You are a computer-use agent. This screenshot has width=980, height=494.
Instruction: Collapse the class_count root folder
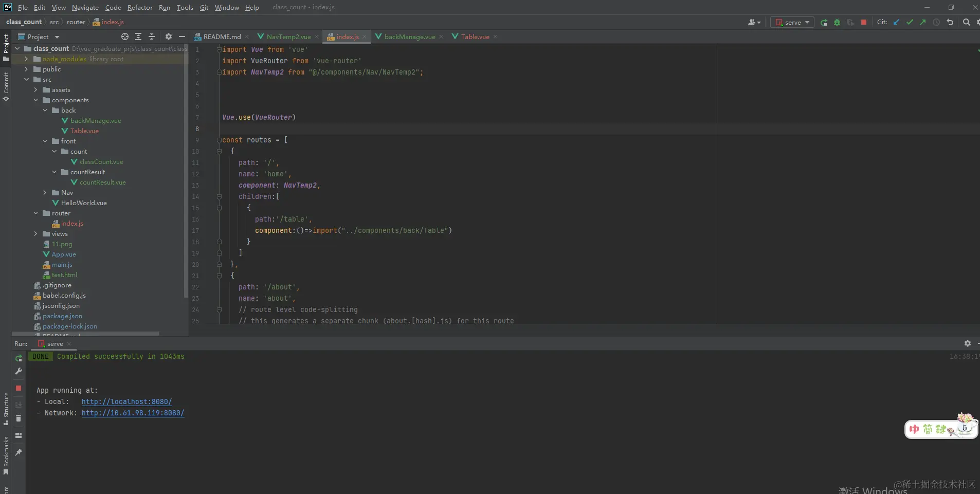point(17,49)
